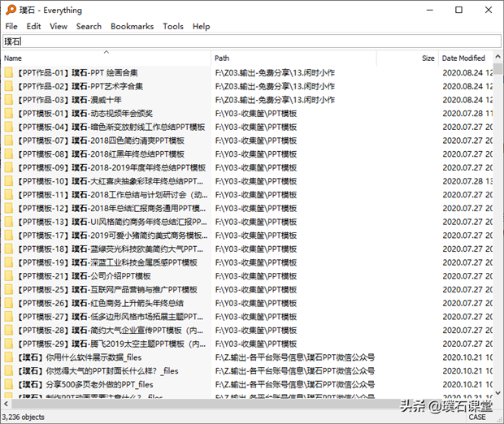Select folder icon of 【PPT模板-17】 row

[9, 236]
